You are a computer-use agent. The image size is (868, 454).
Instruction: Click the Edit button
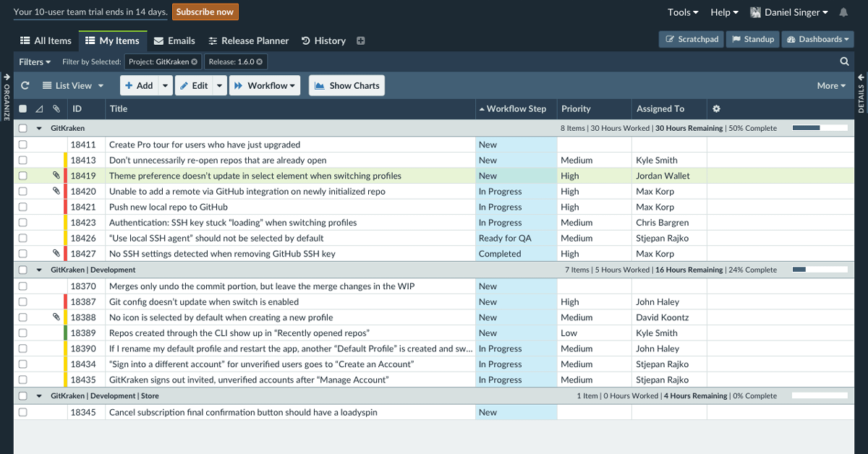pyautogui.click(x=193, y=85)
